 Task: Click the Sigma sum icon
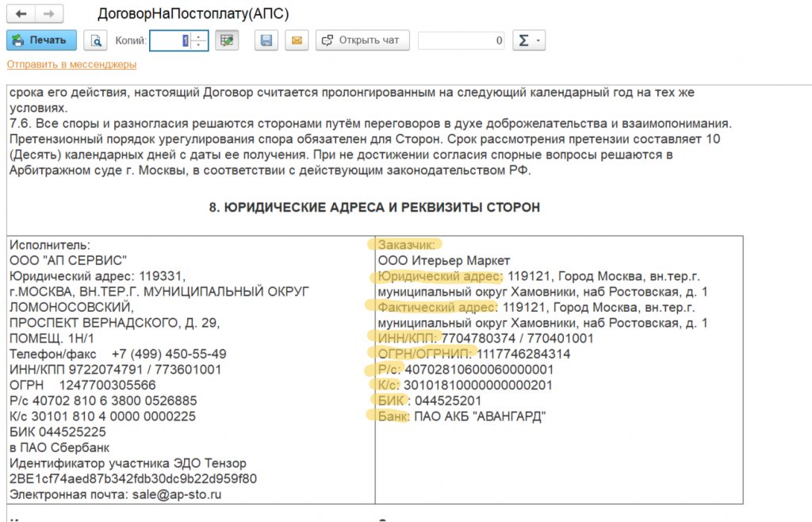click(523, 40)
